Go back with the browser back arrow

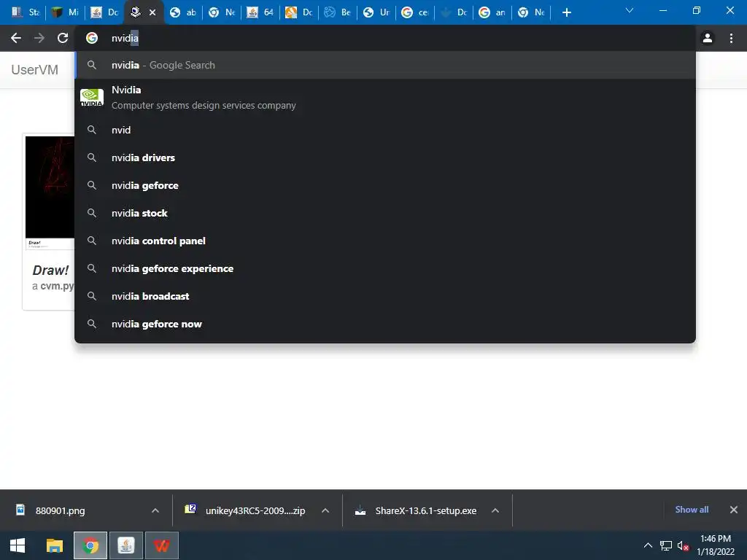pos(16,38)
